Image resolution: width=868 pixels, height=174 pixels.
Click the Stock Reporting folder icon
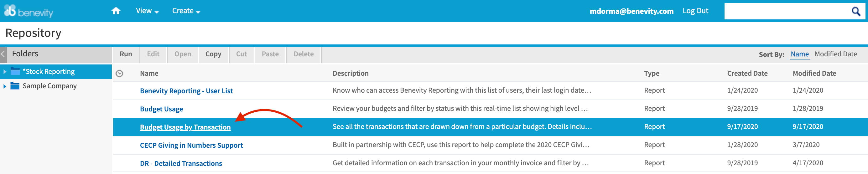15,71
